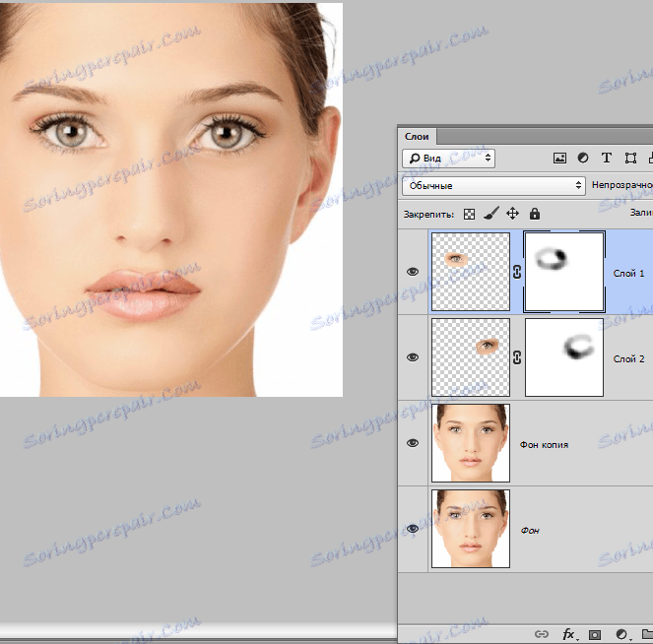
Task: Hide the Фон background layer
Action: tap(413, 529)
